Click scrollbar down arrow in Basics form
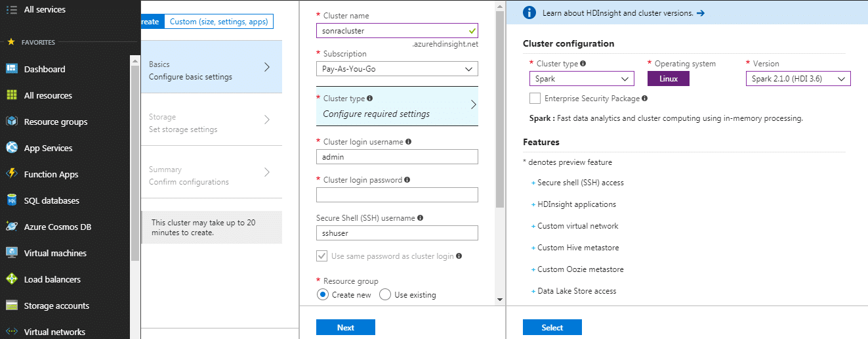This screenshot has width=868, height=339. 499,300
